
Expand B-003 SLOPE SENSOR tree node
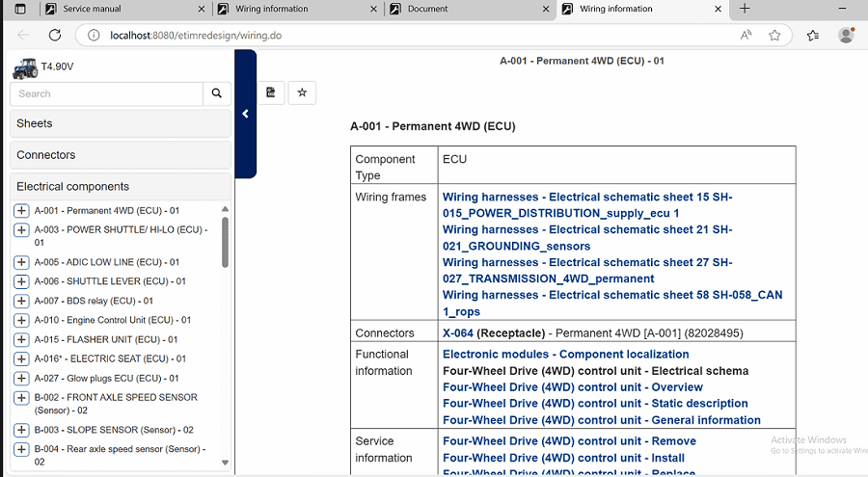(21, 430)
